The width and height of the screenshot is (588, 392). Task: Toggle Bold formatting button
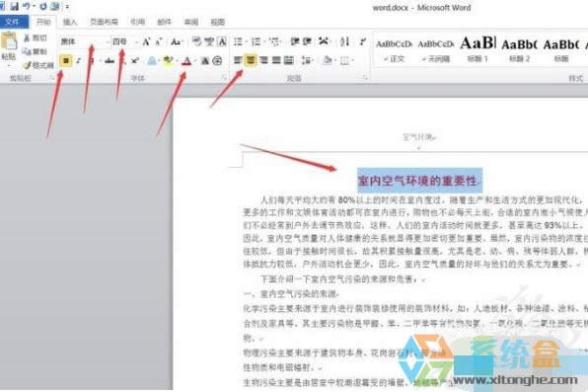coord(66,60)
